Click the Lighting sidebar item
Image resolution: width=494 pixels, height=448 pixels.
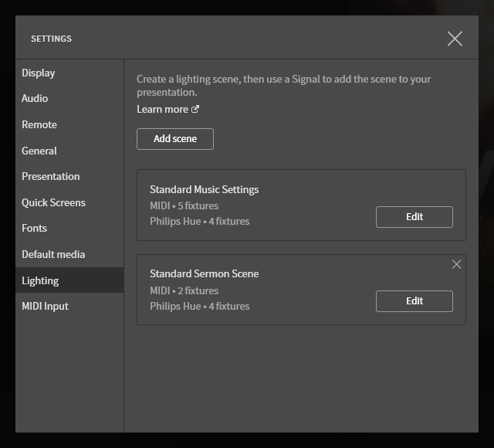[69, 280]
